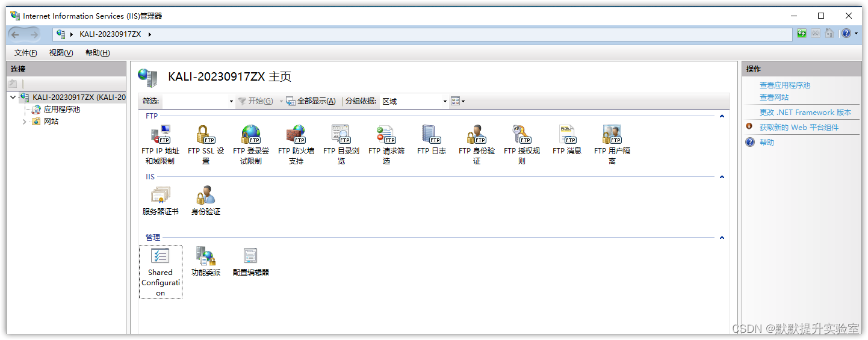
Task: Open the 筛选 filter dropdown
Action: 231,102
